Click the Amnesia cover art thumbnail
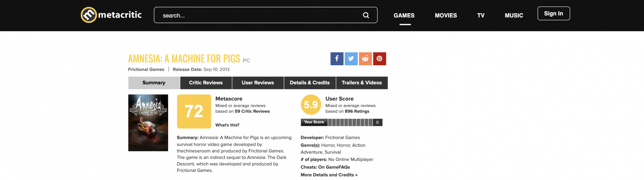Image resolution: width=644 pixels, height=180 pixels. click(148, 123)
